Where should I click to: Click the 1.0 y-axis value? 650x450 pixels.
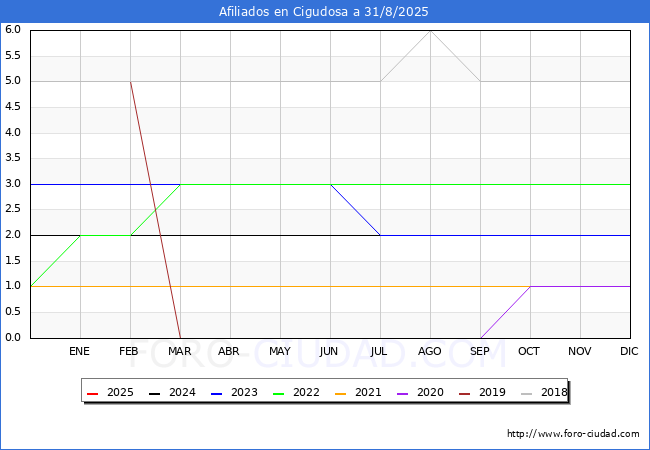(13, 286)
